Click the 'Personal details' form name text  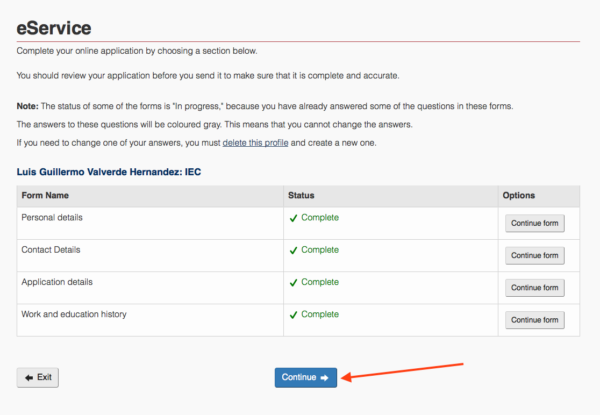52,217
